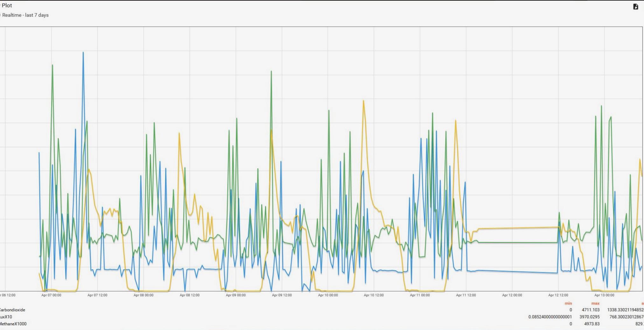
Task: Select the Carbondioxide min value 0
Action: [x=570, y=310]
